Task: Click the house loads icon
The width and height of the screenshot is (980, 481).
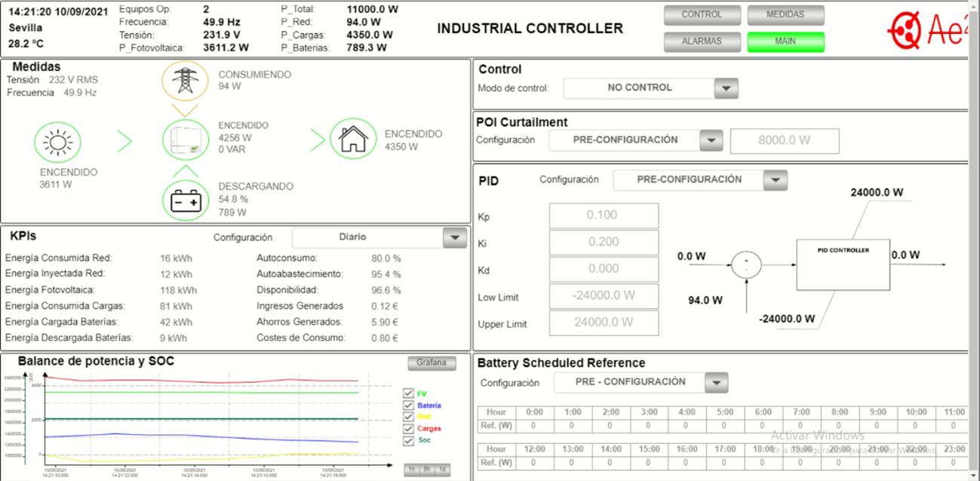Action: (x=353, y=139)
